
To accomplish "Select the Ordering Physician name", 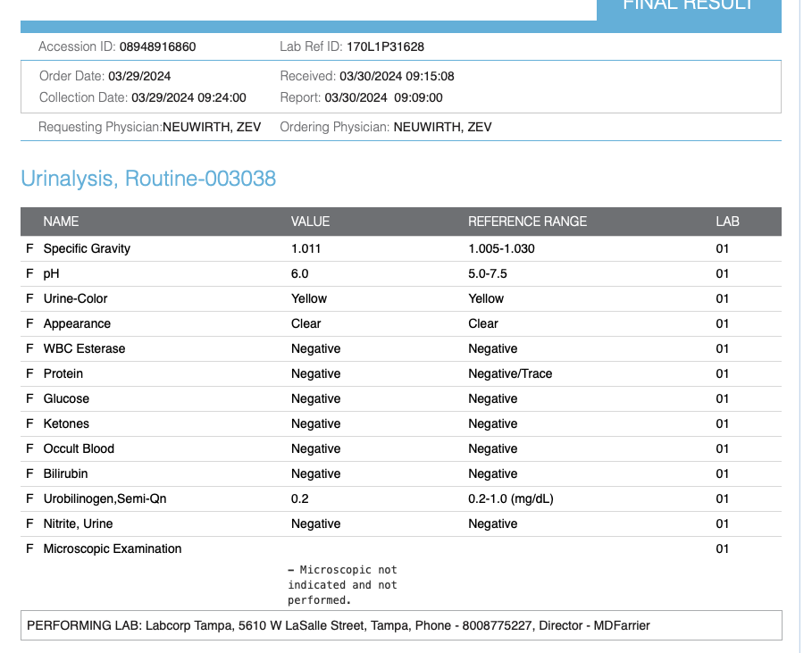I will pos(442,127).
